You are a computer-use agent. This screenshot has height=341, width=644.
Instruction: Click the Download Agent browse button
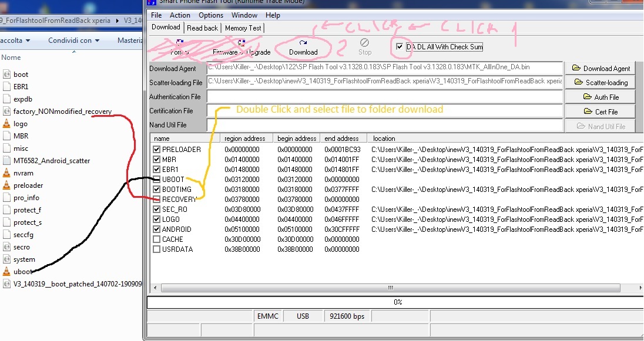pos(601,68)
